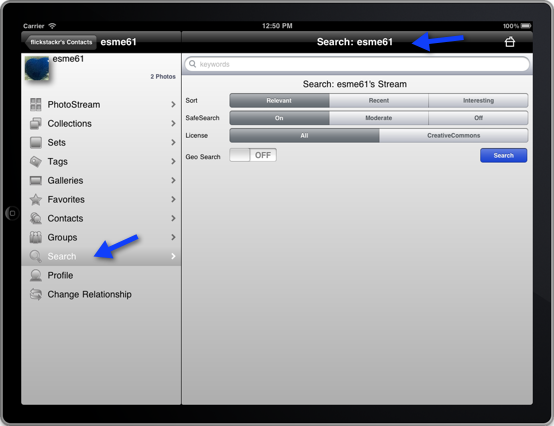Expand PhotoStream row chevron
554x426 pixels.
tap(173, 105)
